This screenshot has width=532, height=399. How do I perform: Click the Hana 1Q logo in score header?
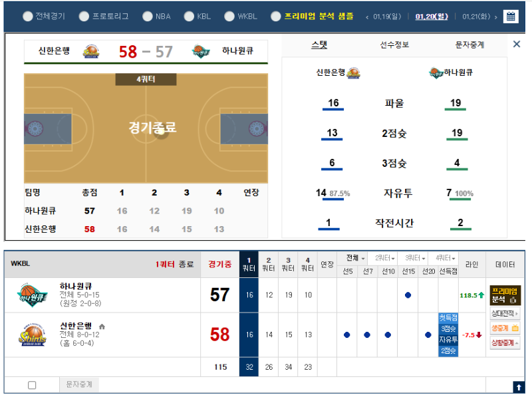click(x=201, y=51)
